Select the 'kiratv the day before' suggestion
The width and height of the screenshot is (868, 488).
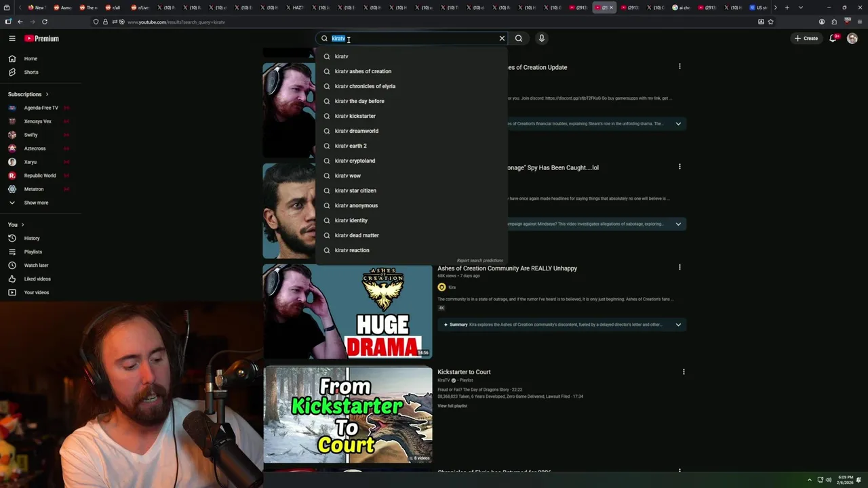click(x=412, y=101)
